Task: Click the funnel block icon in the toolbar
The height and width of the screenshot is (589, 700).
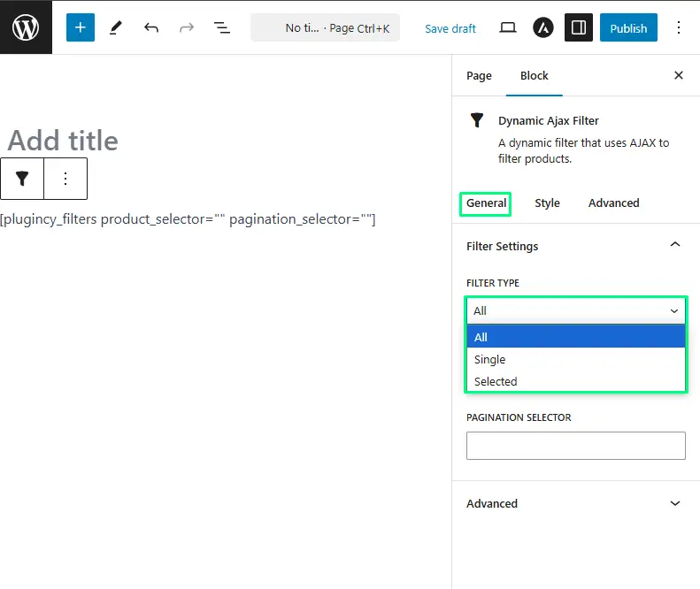Action: pos(22,179)
